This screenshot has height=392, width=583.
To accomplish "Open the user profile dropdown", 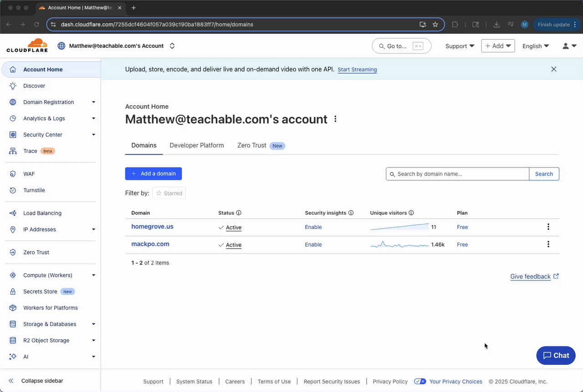I will (569, 46).
